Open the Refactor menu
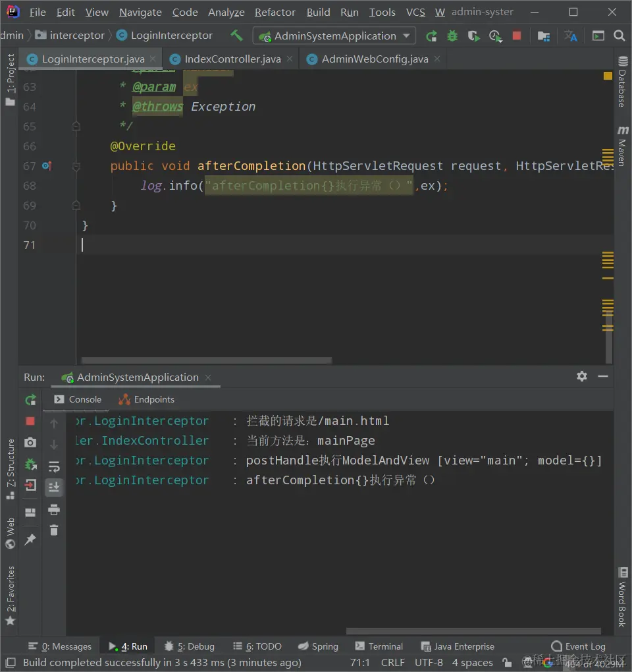Viewport: 632px width, 672px height. pyautogui.click(x=275, y=13)
